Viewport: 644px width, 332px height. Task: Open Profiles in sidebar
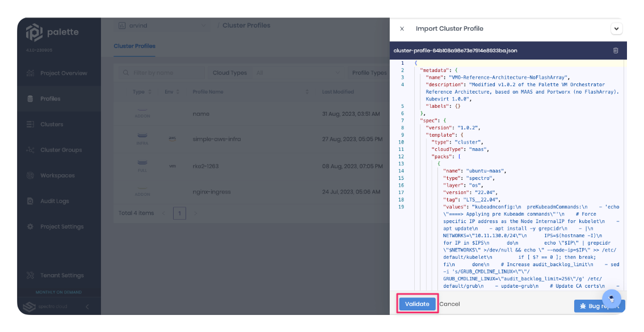click(50, 99)
